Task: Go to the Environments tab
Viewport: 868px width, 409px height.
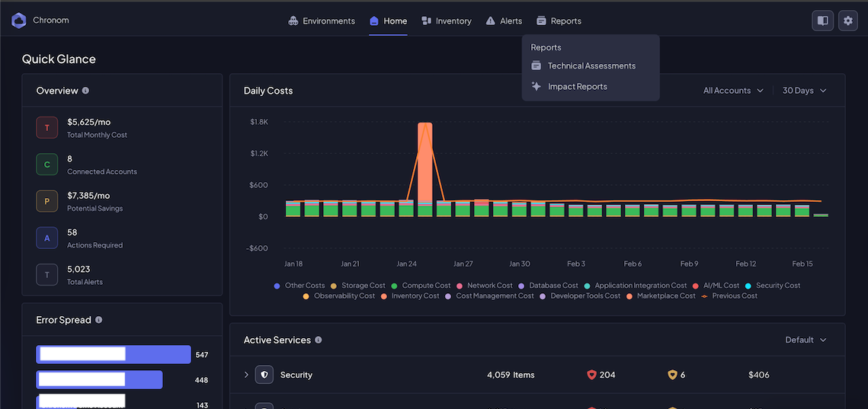Action: click(322, 21)
